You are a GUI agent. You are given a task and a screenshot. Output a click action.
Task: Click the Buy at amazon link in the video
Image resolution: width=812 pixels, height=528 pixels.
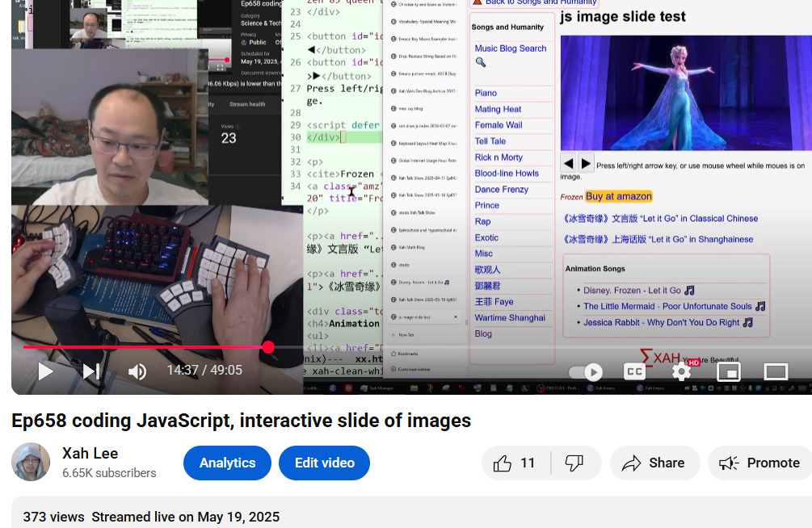pyautogui.click(x=618, y=196)
